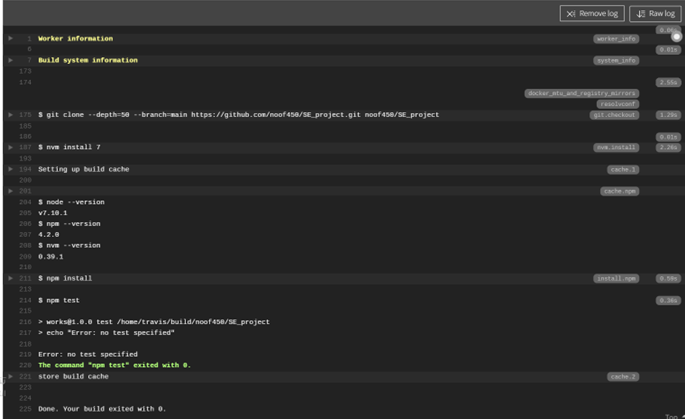Click the nvm.install tag
Image resolution: width=685 pixels, height=419 pixels.
pyautogui.click(x=616, y=147)
